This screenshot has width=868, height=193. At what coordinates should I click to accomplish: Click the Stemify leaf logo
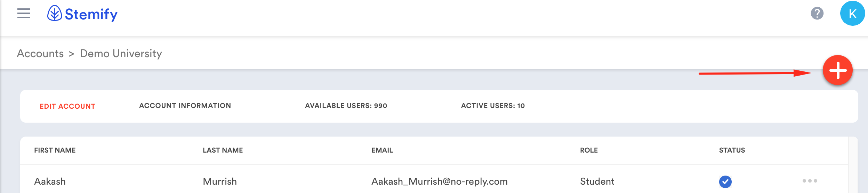[55, 14]
